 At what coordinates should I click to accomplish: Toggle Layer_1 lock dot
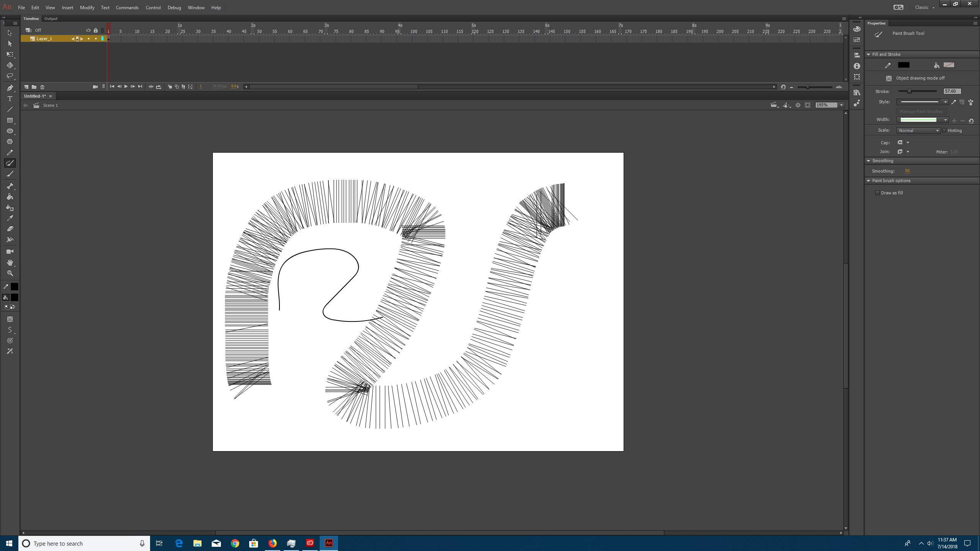tap(96, 39)
